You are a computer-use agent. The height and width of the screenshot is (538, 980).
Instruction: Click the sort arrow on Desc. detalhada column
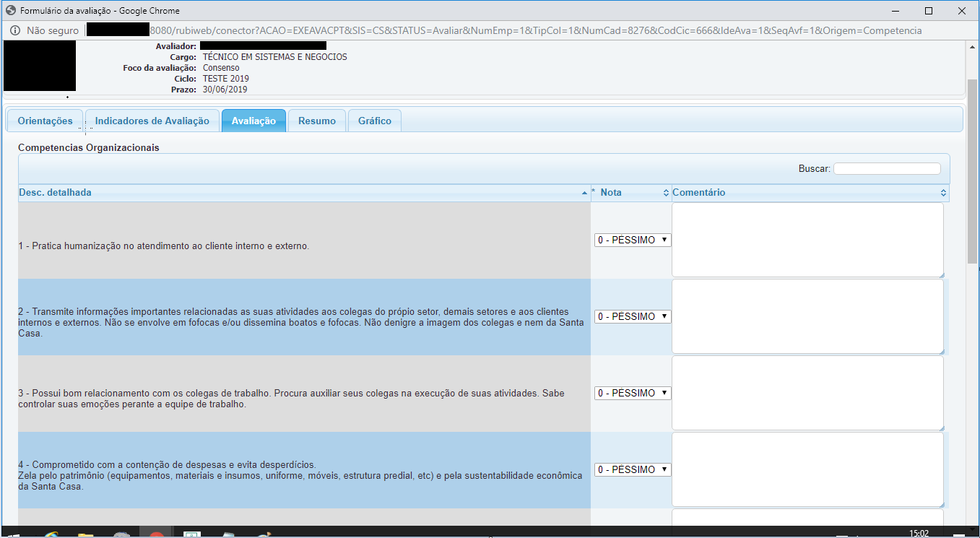tap(584, 194)
